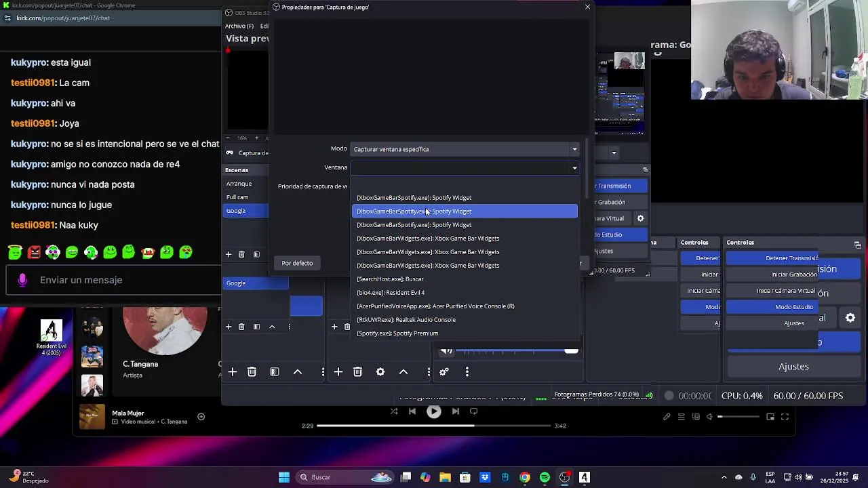Select Realtek Audio Console window entry
The image size is (868, 488).
(x=465, y=320)
